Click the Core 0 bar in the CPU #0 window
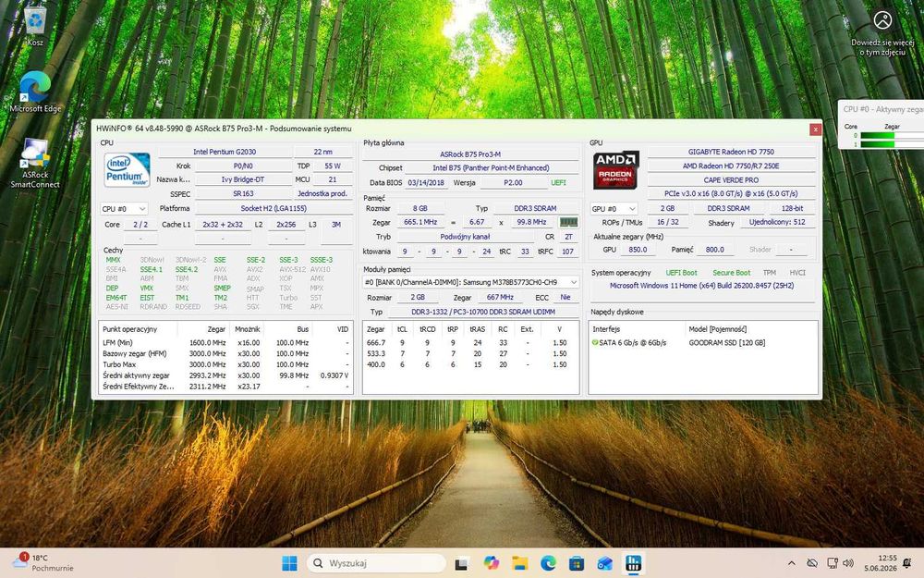Image resolution: width=924 pixels, height=578 pixels. pos(893,136)
